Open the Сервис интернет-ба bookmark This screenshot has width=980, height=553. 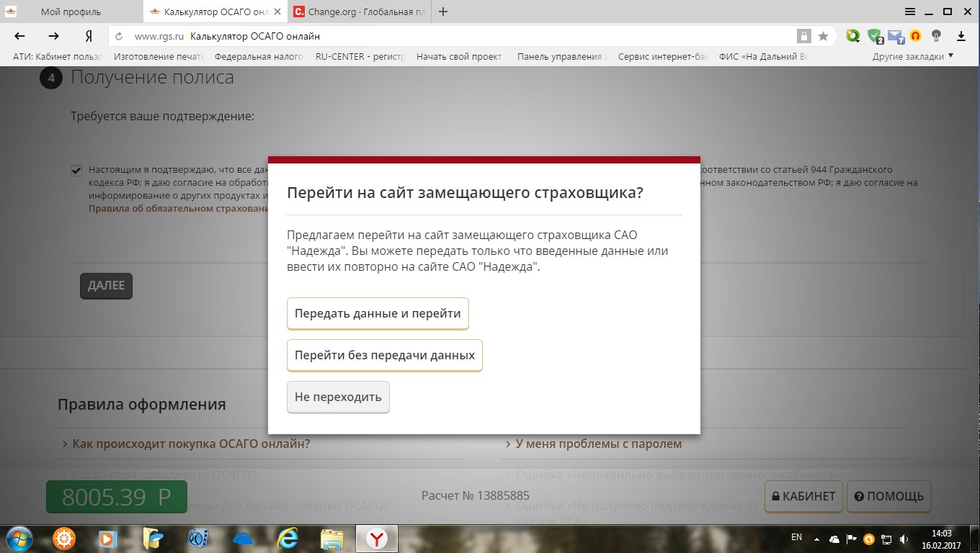click(x=664, y=57)
